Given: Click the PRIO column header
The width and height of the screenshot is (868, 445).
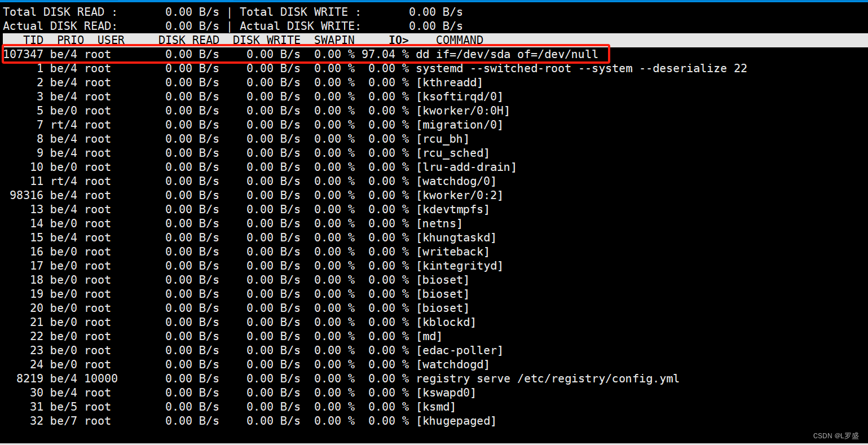Looking at the screenshot, I should (71, 40).
